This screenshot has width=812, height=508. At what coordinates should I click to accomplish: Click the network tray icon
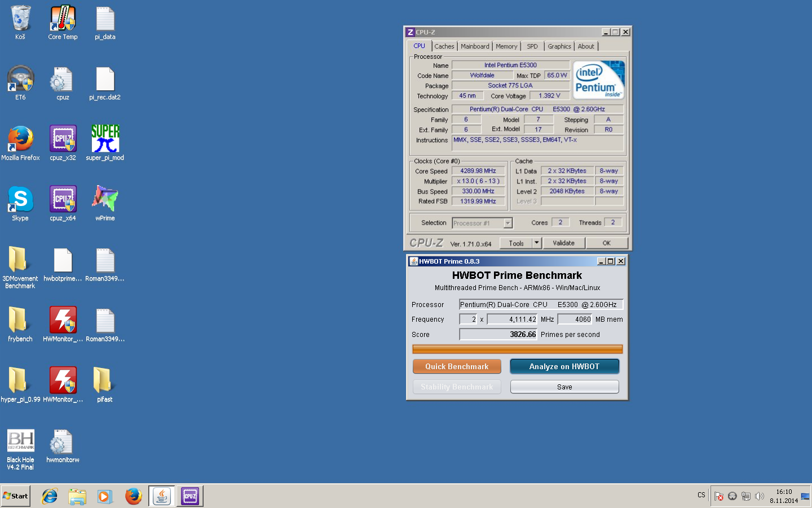coord(746,496)
